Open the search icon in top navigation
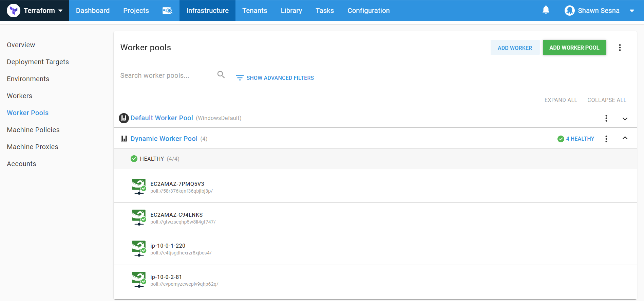The image size is (644, 301). (167, 11)
